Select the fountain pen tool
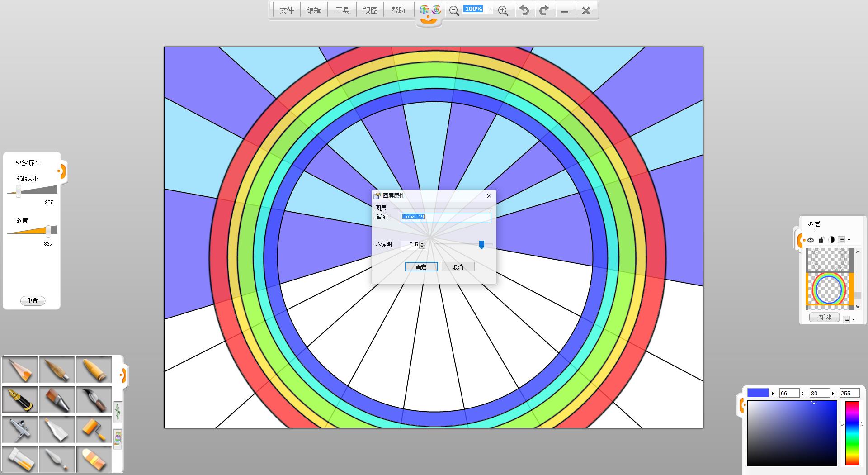This screenshot has width=868, height=475. click(x=20, y=399)
